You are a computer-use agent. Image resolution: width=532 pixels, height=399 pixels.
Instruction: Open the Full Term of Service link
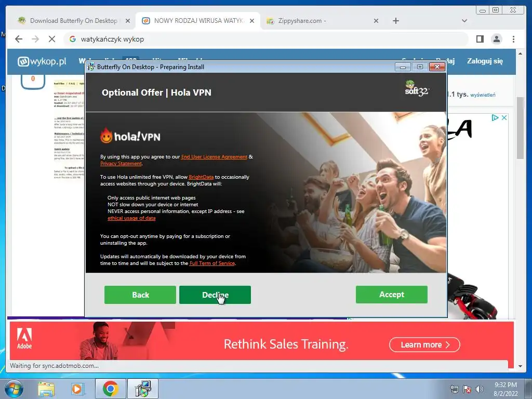pyautogui.click(x=212, y=263)
